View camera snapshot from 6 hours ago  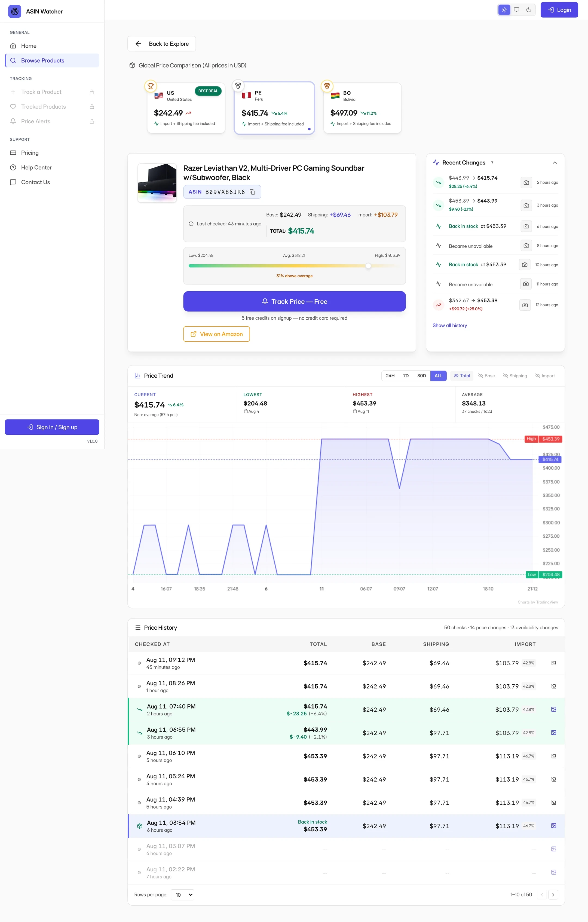pyautogui.click(x=526, y=226)
